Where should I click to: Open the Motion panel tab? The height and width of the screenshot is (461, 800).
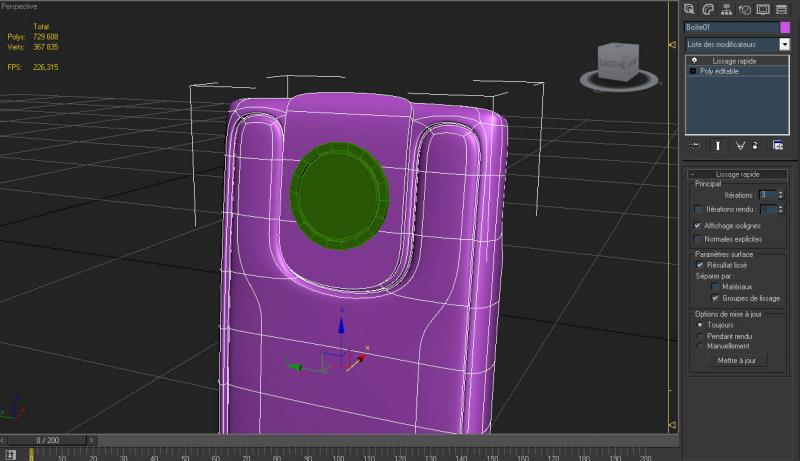coord(745,9)
